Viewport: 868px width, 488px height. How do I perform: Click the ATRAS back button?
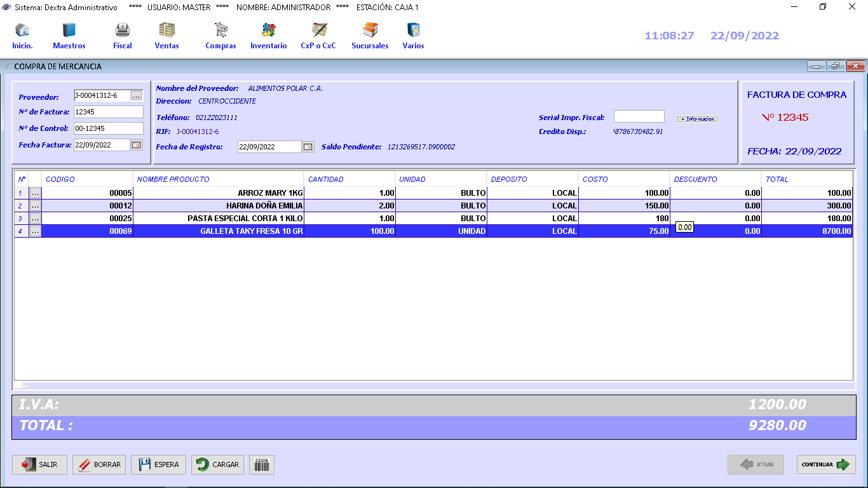[x=756, y=464]
